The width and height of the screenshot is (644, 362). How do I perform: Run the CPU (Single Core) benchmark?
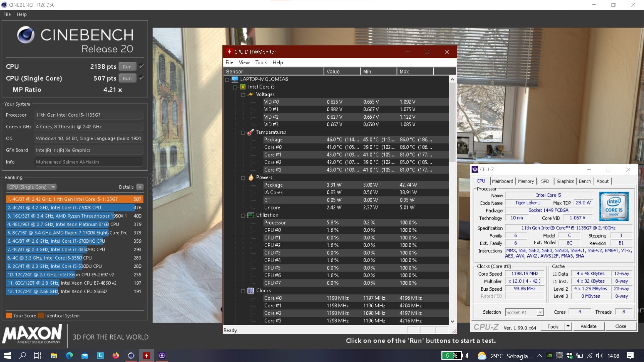127,78
